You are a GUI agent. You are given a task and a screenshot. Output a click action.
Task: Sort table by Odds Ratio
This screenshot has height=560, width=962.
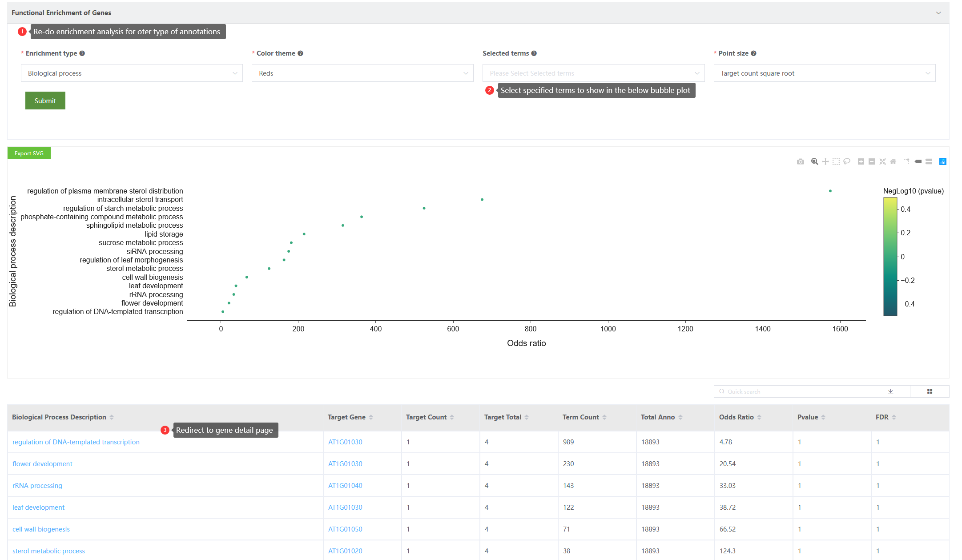759,417
